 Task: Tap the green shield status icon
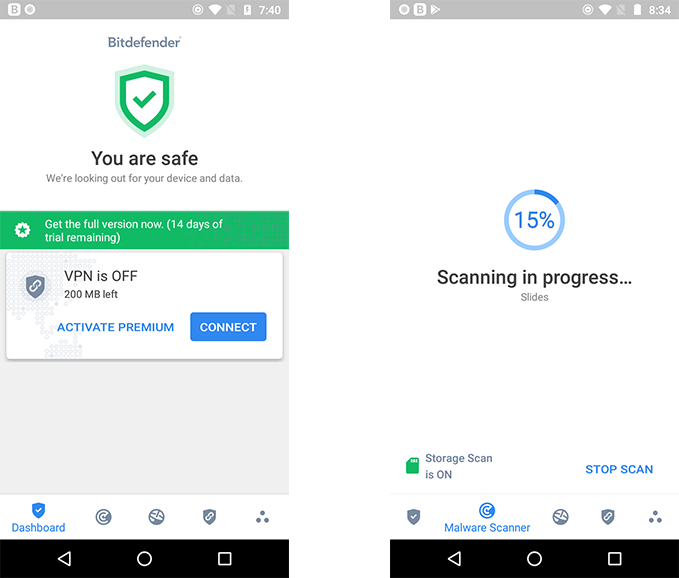(144, 101)
